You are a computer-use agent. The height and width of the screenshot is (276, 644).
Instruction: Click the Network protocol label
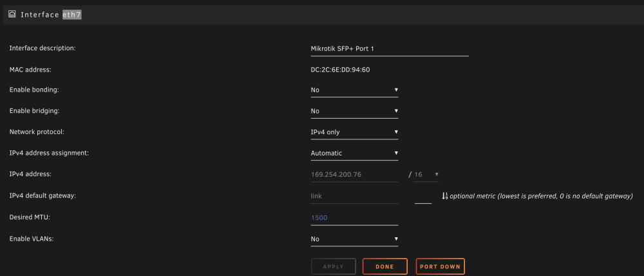coord(37,132)
